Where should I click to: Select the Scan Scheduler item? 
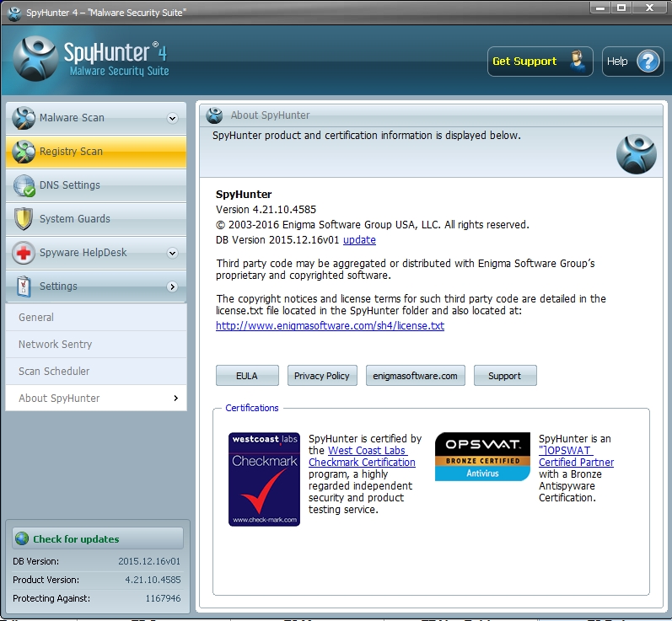[96, 372]
